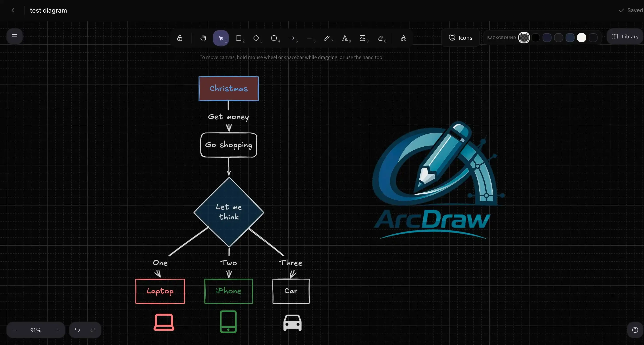644x345 pixels.
Task: Open the hamburger main menu
Action: pos(15,36)
